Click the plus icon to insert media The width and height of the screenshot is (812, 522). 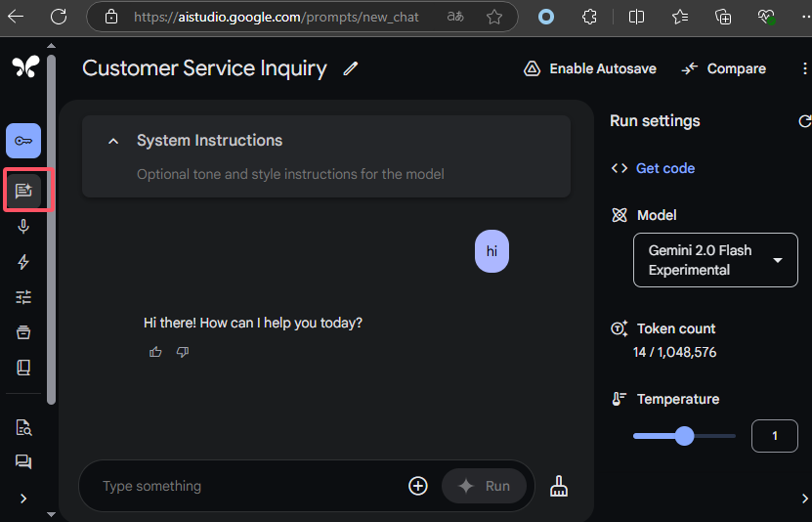coord(418,486)
